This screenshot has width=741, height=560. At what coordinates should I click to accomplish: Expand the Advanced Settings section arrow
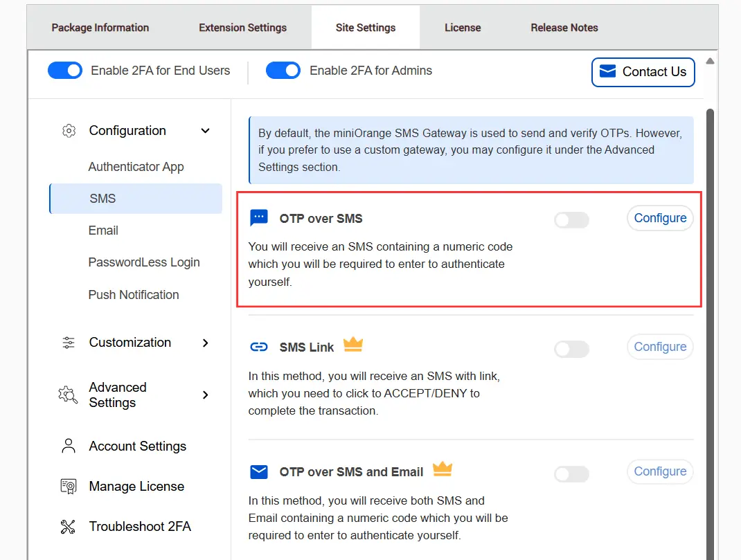click(205, 395)
